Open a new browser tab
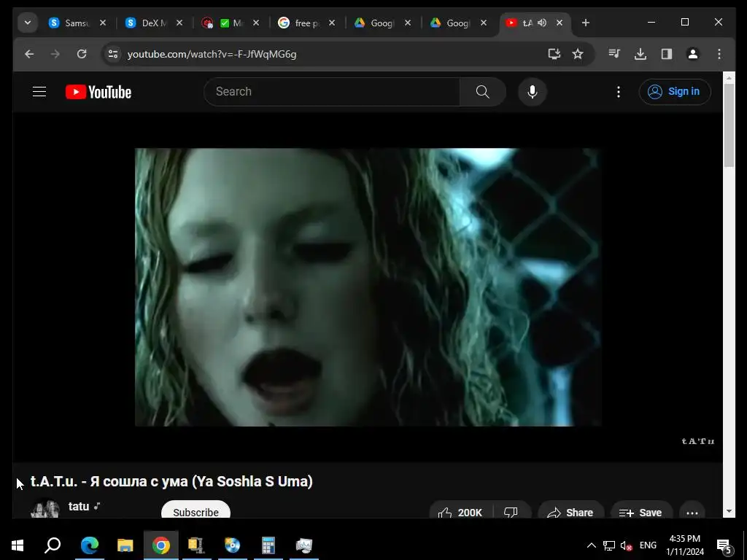747x560 pixels. 586,23
